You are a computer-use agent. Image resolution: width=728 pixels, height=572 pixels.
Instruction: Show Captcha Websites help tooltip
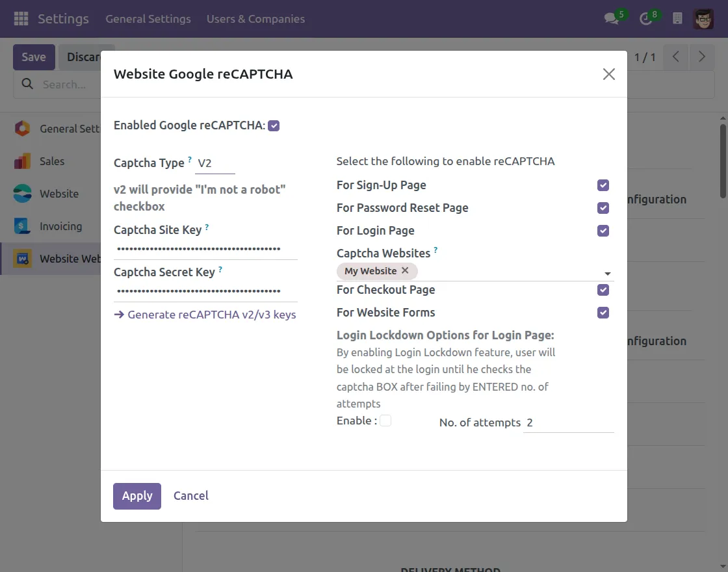(x=435, y=250)
